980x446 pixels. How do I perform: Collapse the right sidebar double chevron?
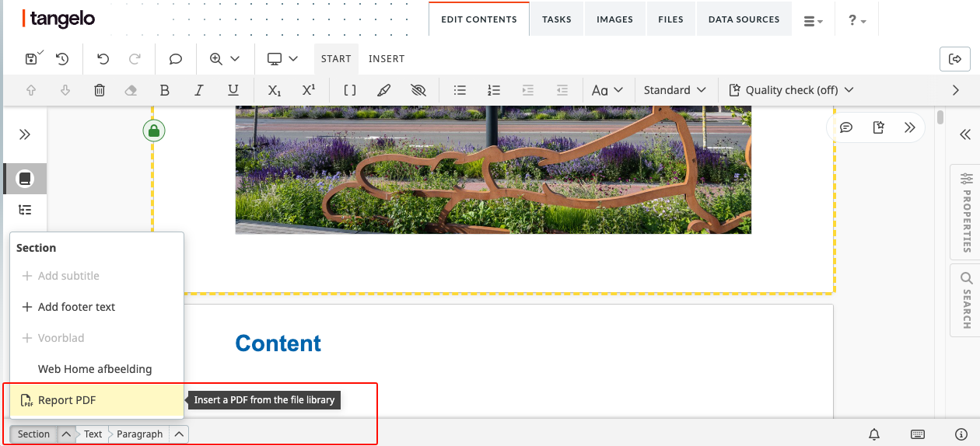965,134
